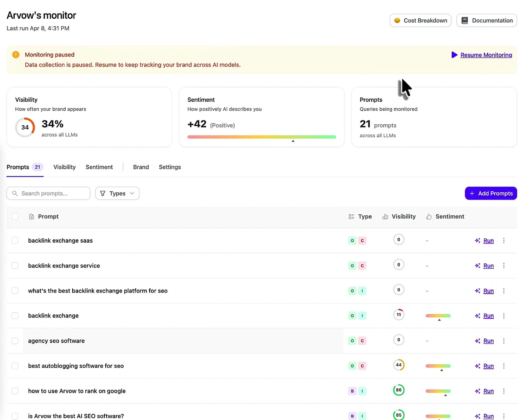The height and width of the screenshot is (420, 522).
Task: Switch to the Sentiment tab
Action: 99,167
